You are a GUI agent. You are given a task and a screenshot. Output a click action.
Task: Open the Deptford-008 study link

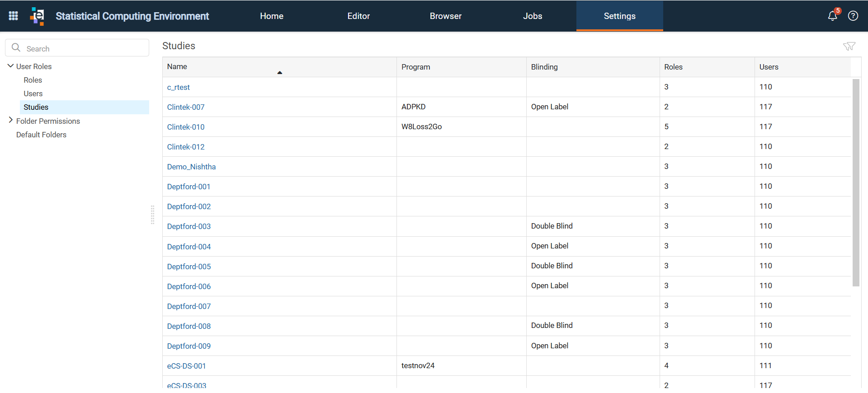click(x=189, y=326)
